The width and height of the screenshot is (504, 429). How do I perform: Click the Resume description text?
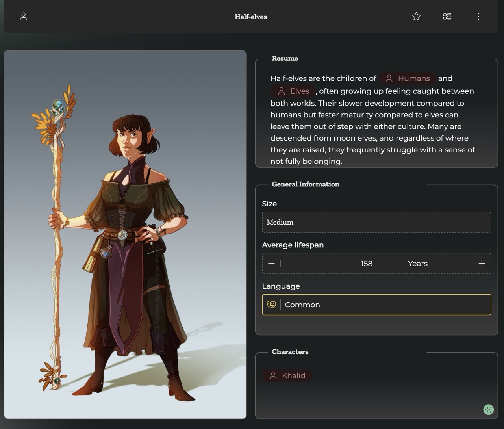tap(372, 126)
